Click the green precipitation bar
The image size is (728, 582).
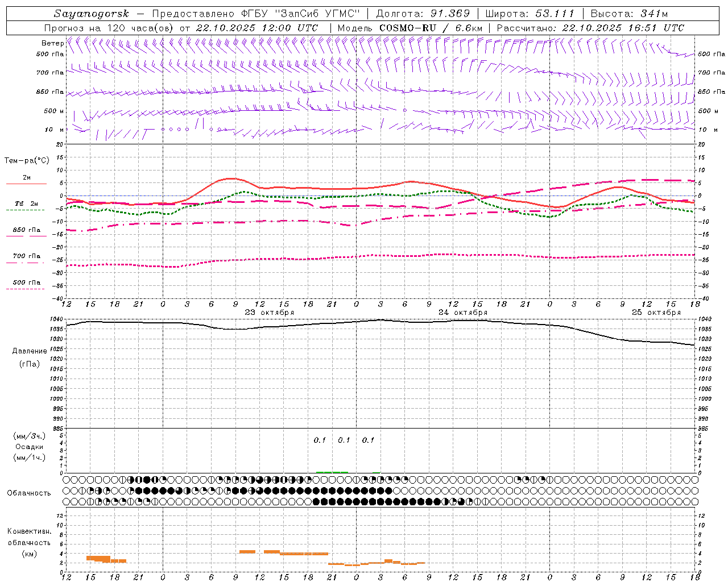pyautogui.click(x=332, y=472)
